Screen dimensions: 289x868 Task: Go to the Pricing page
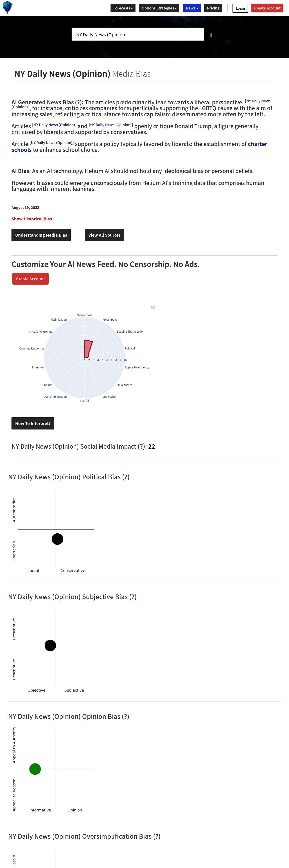point(213,8)
